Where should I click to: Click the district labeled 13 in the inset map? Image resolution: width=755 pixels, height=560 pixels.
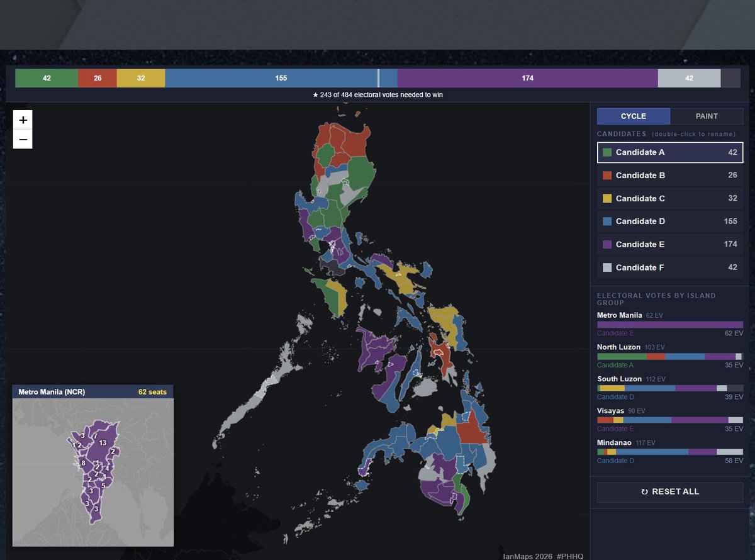pos(103,443)
